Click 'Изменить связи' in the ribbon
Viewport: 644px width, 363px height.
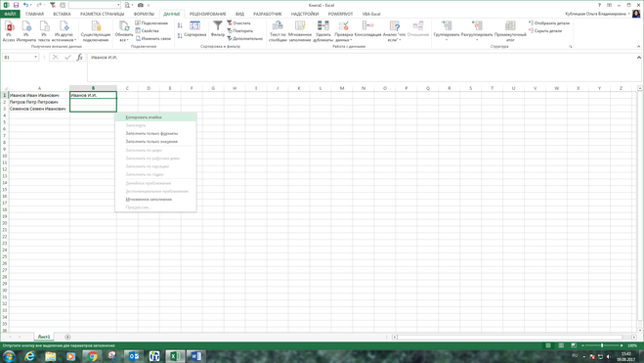152,38
